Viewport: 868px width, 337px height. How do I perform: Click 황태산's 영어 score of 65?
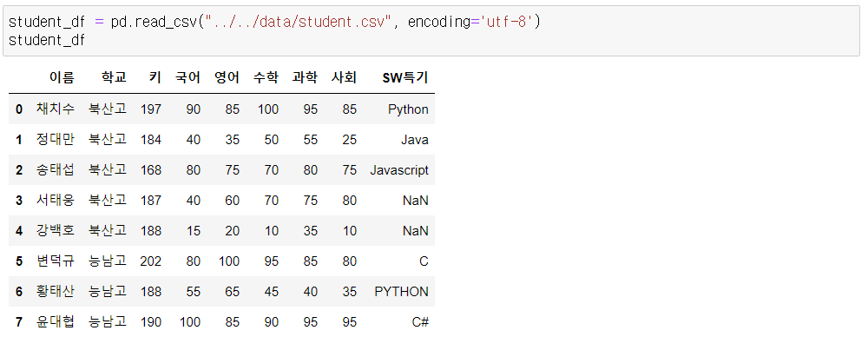(233, 292)
